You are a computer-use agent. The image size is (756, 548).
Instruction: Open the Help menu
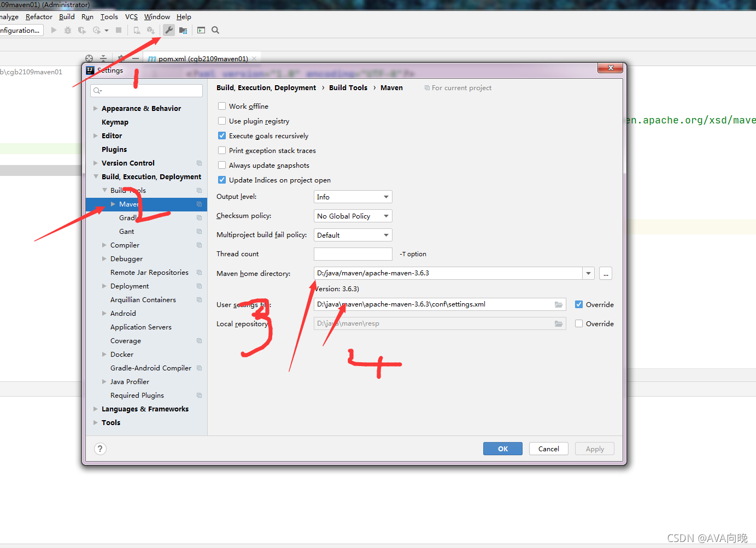point(184,17)
